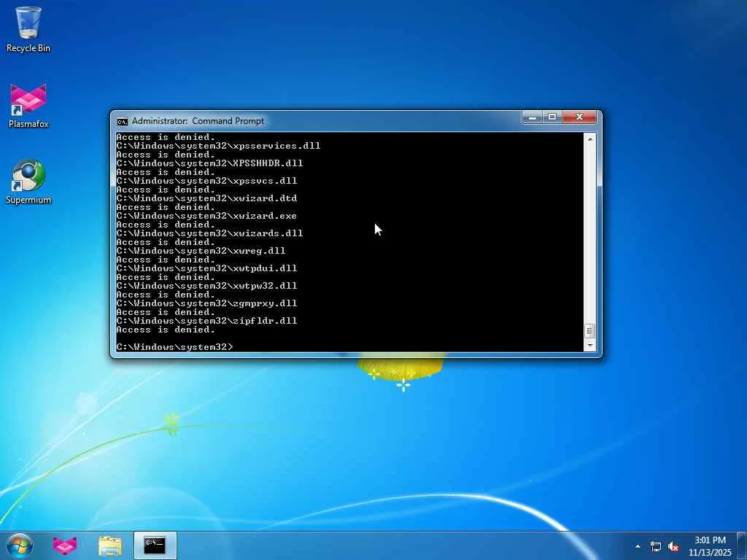Click the Command Prompt scrollbar thumb
747x560 pixels.
tap(589, 331)
